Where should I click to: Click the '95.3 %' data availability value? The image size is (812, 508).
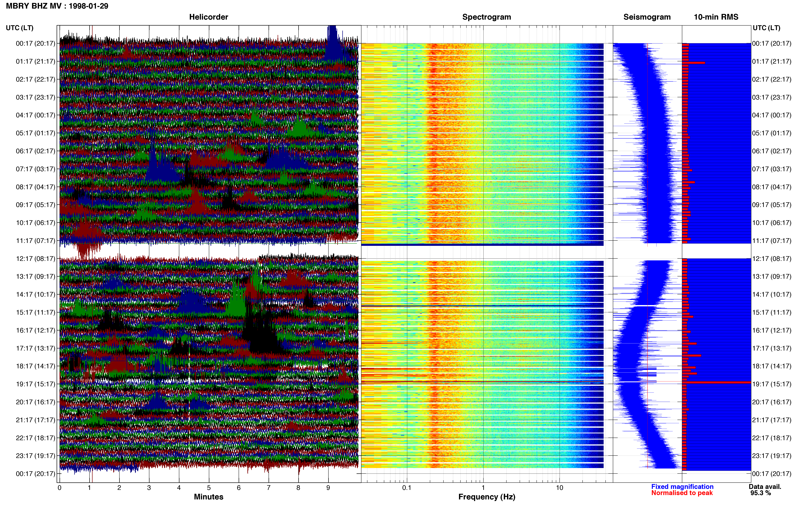[x=761, y=493]
